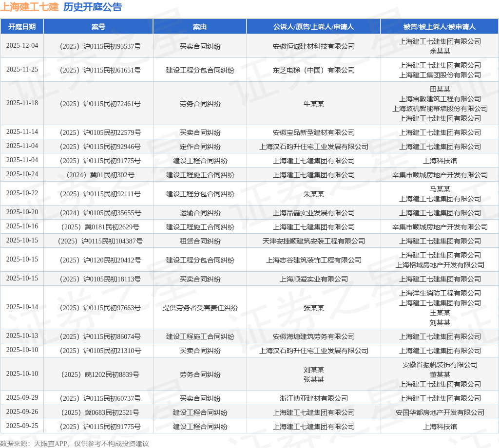
Task: Select date cell 2025-10-13
Action: coord(22,336)
